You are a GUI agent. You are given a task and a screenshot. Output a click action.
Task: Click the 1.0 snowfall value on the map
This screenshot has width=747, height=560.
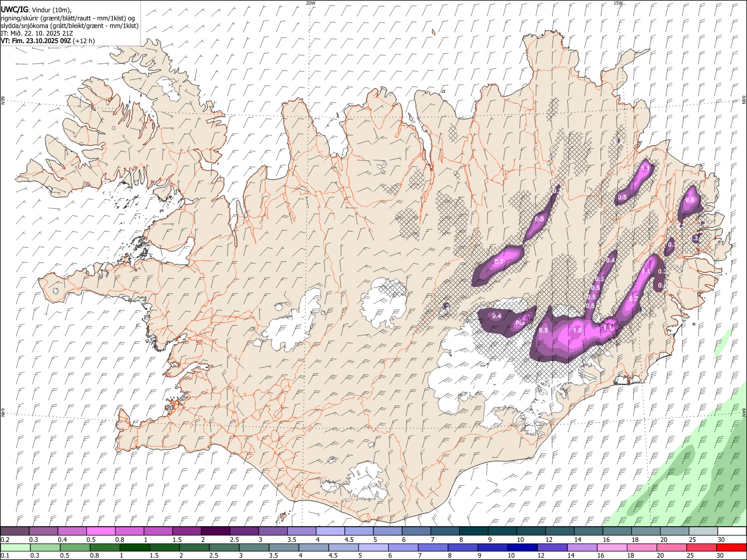tap(577, 331)
